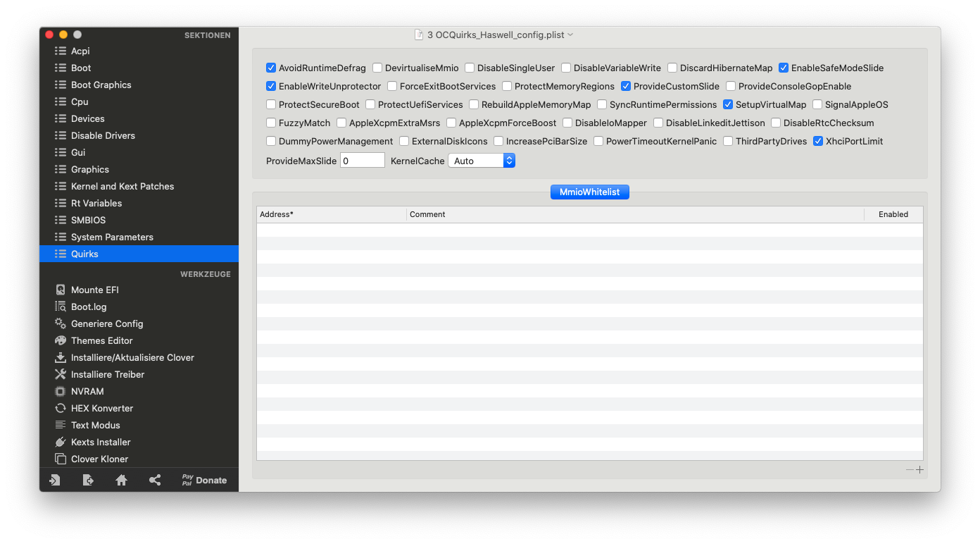Click the ProvideMaxSlide input field
The height and width of the screenshot is (544, 980).
[x=363, y=161]
